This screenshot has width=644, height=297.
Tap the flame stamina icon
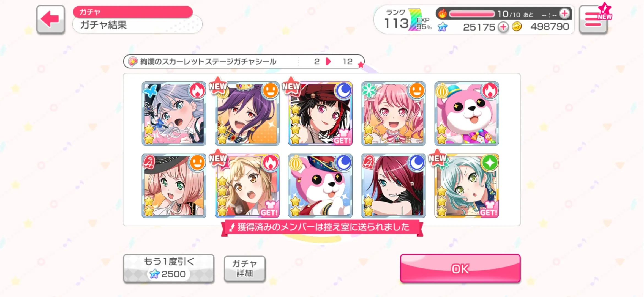pos(443,13)
